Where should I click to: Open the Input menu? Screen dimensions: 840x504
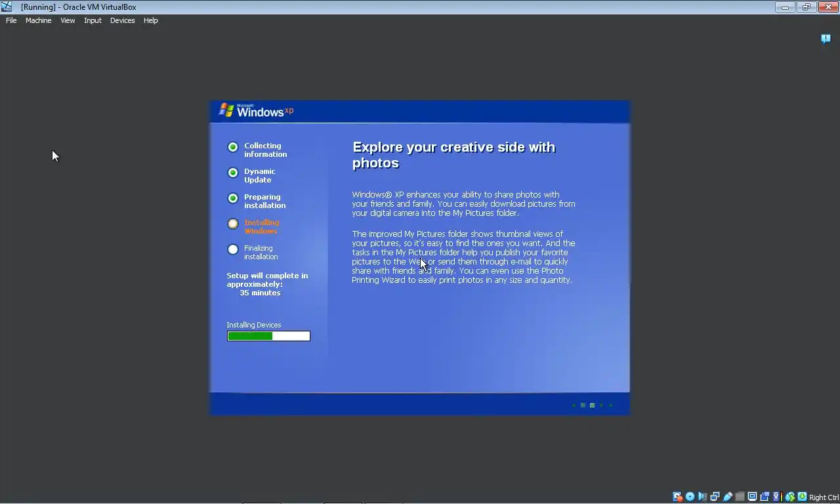(x=93, y=20)
